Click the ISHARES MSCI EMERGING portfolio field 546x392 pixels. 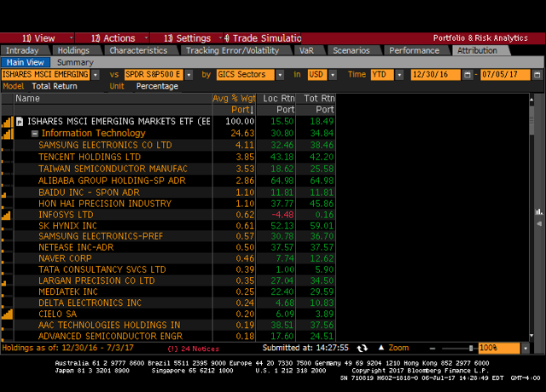pos(45,74)
